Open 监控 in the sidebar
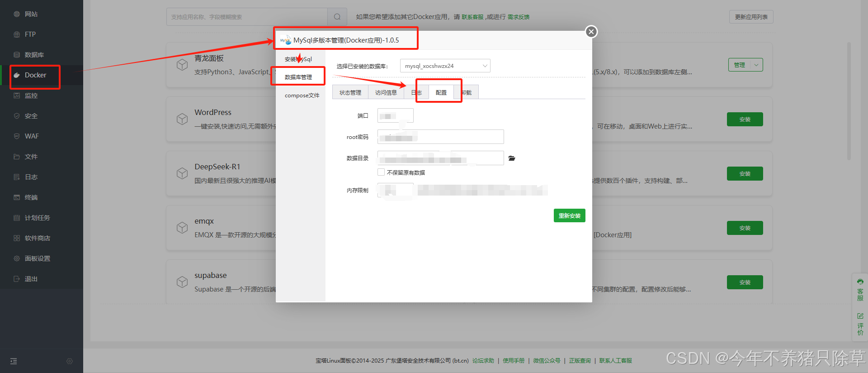Image resolution: width=868 pixels, height=373 pixels. click(x=31, y=96)
